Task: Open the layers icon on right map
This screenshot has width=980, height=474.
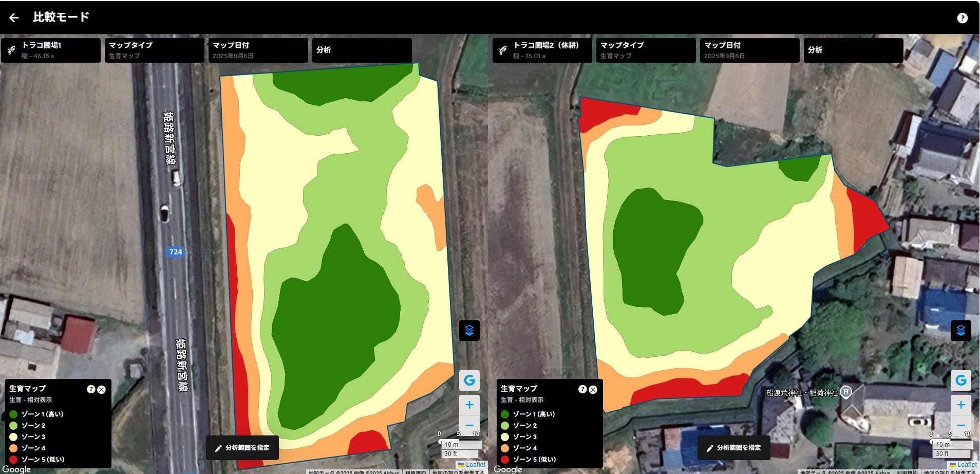Action: pyautogui.click(x=960, y=330)
